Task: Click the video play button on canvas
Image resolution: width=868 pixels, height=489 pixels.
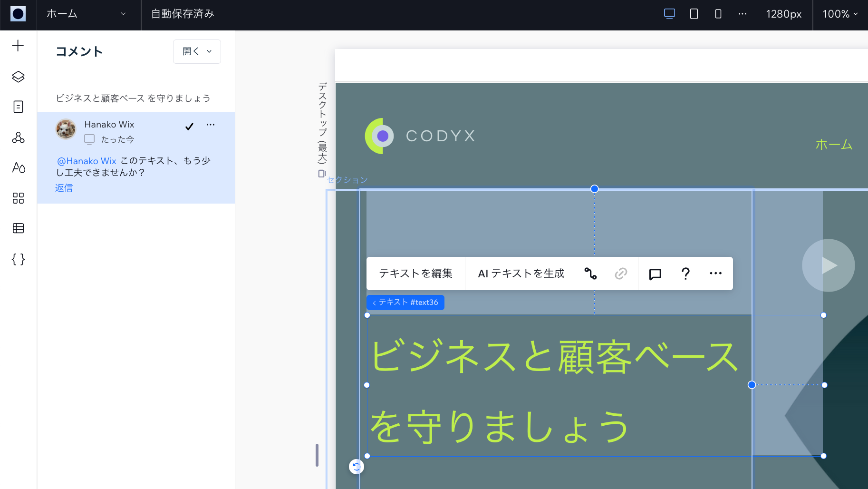Action: (828, 265)
